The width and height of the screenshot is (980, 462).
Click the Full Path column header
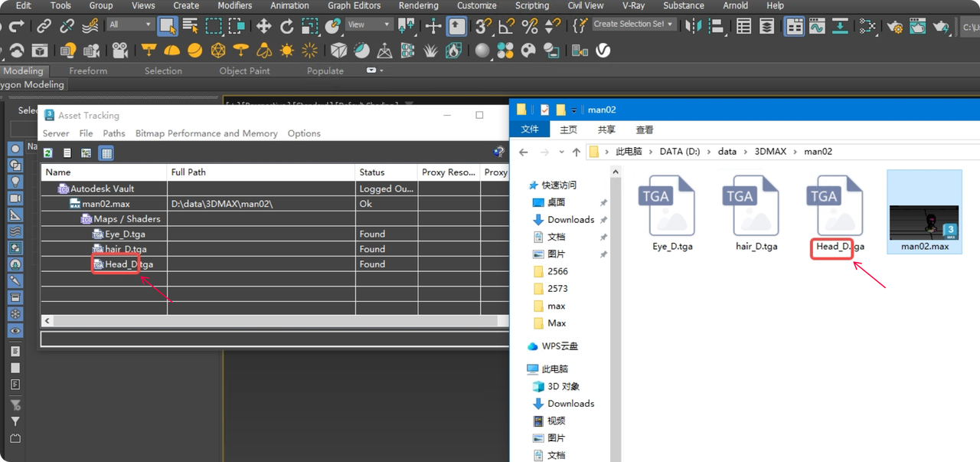click(x=261, y=172)
